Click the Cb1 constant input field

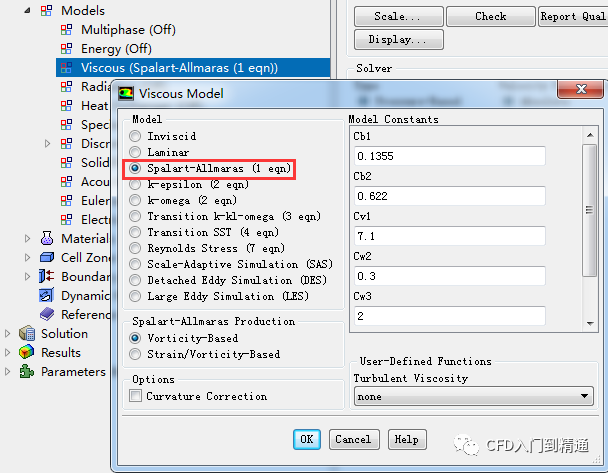point(449,156)
